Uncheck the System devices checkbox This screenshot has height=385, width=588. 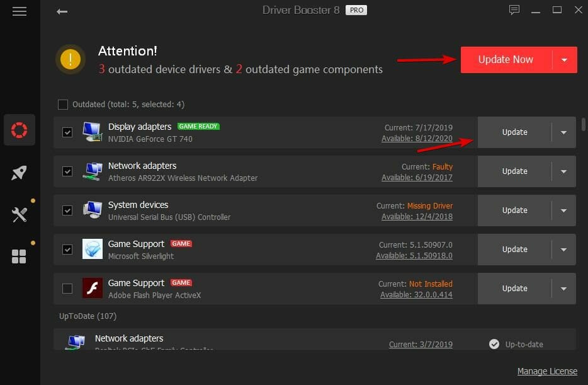coord(67,210)
